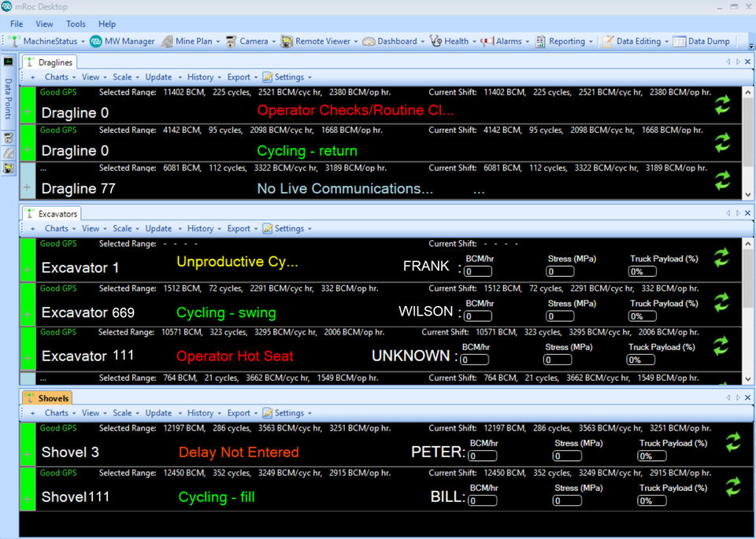Image resolution: width=756 pixels, height=539 pixels.
Task: Click the Excavators panel scroll down arrow
Action: point(748,379)
